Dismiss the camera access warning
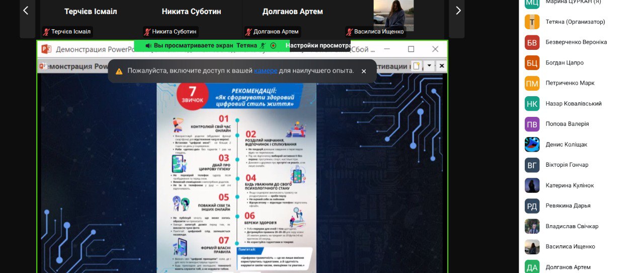The height and width of the screenshot is (273, 644). [x=364, y=71]
